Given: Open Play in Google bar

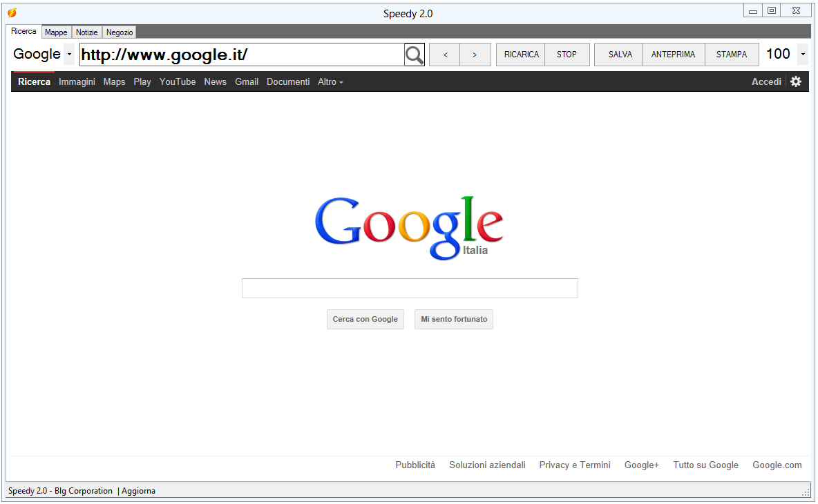Looking at the screenshot, I should [142, 82].
